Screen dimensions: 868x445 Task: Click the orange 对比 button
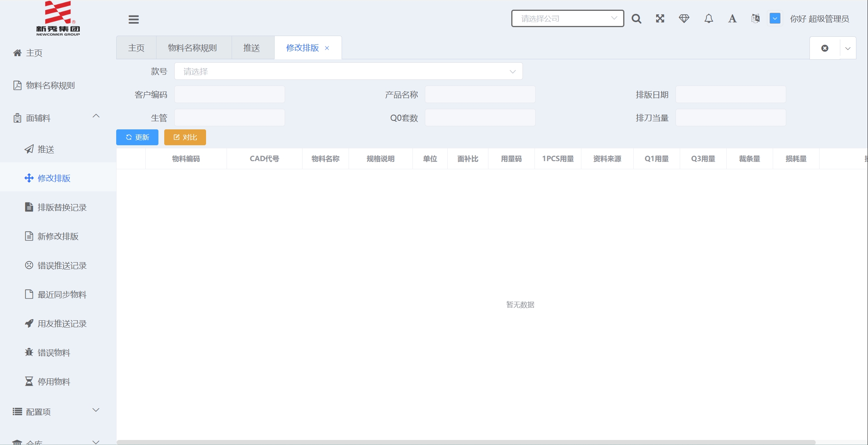pyautogui.click(x=185, y=137)
